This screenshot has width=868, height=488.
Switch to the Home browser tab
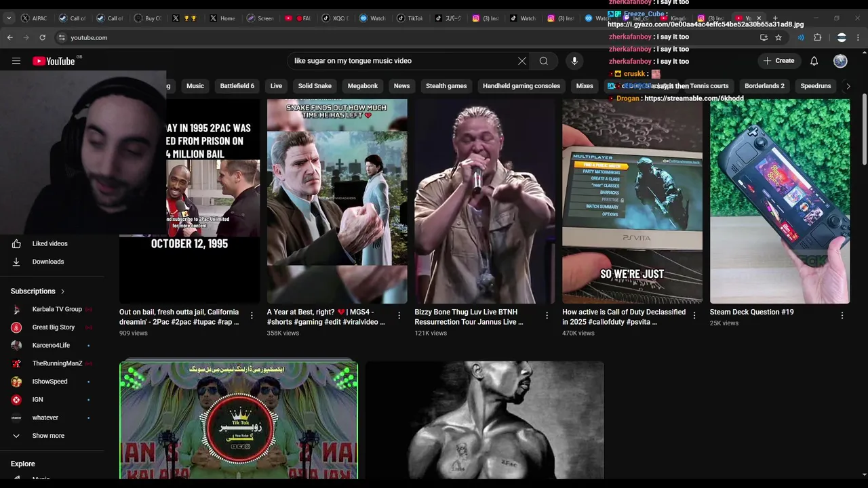click(222, 18)
